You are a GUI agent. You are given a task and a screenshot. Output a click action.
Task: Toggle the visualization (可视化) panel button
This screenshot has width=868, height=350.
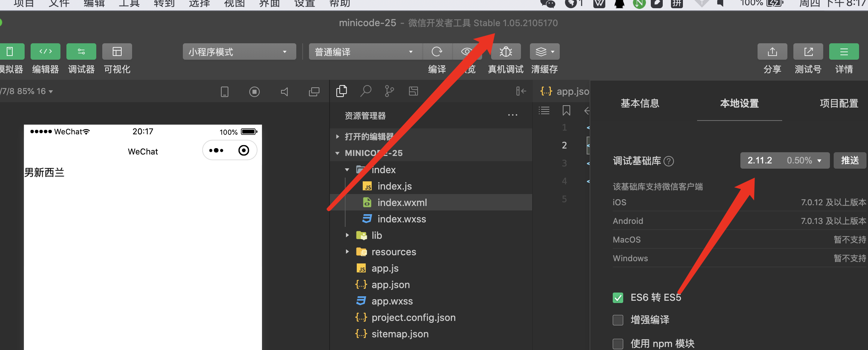[x=117, y=51]
